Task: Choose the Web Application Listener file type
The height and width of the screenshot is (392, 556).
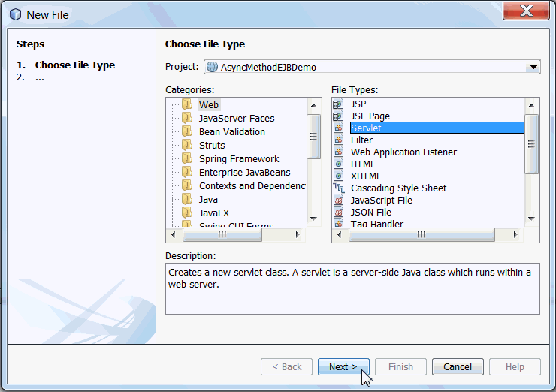Action: coord(403,152)
